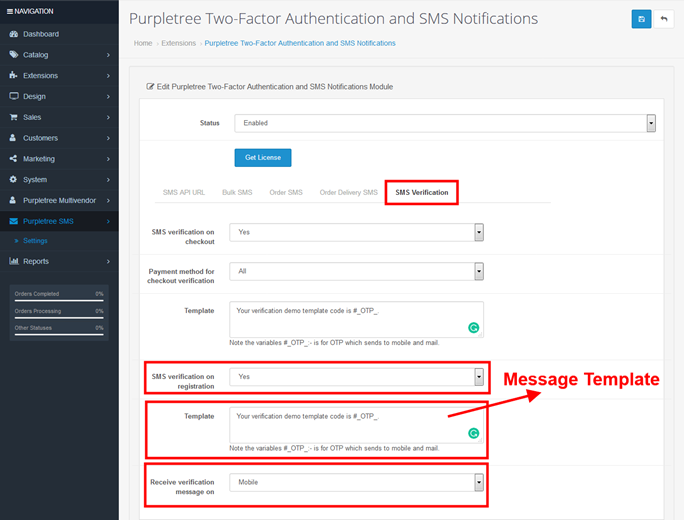Screen dimensions: 684x520
Task: Open SMS verification on checkout dropdown
Action: click(356, 232)
